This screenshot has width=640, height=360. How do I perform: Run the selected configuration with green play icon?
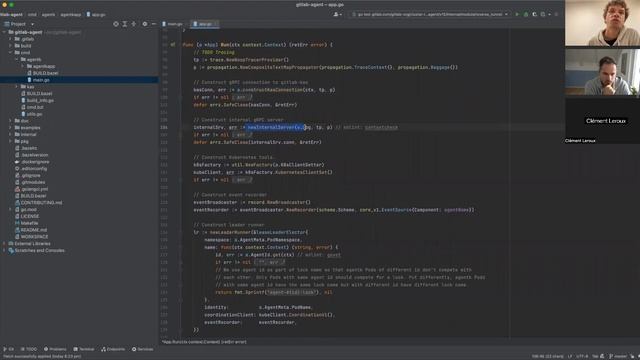[x=517, y=14]
